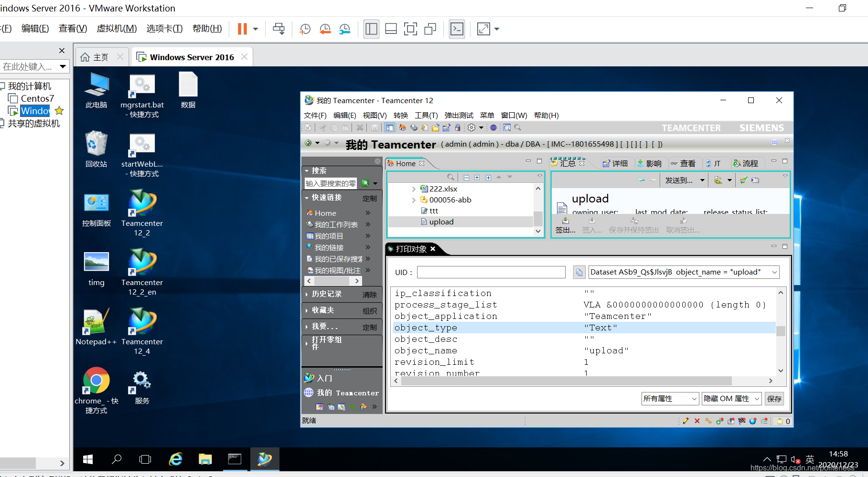Open the 文件(F) menu
Viewport: 868px width, 477px height.
[x=315, y=115]
